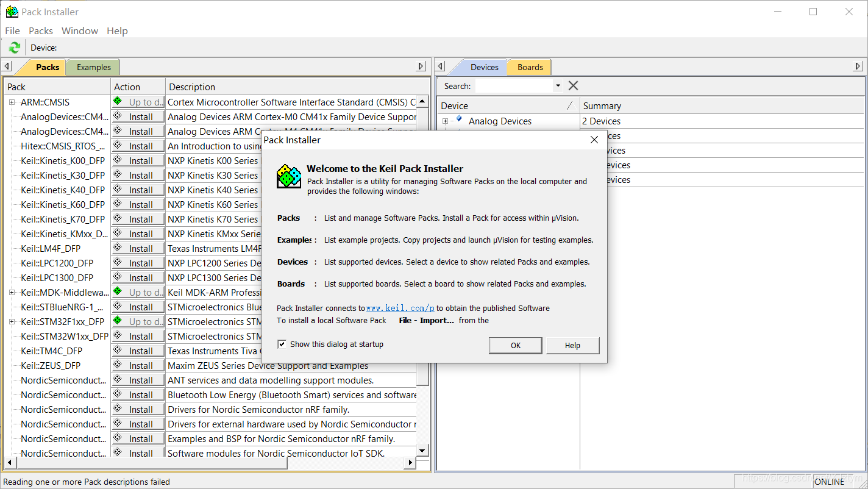Screen dimensions: 868x489
Task: Expand the Keil::MDK-Middleware tree node
Action: (x=12, y=293)
